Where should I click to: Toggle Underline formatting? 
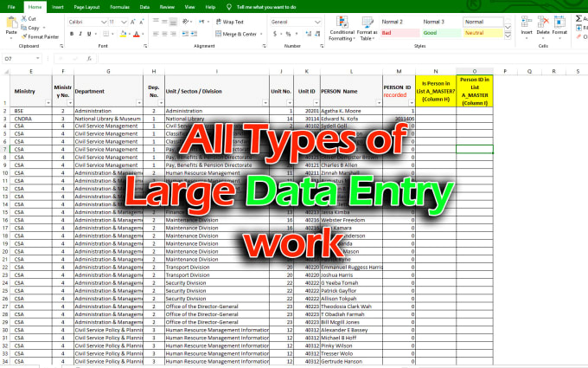[89, 34]
